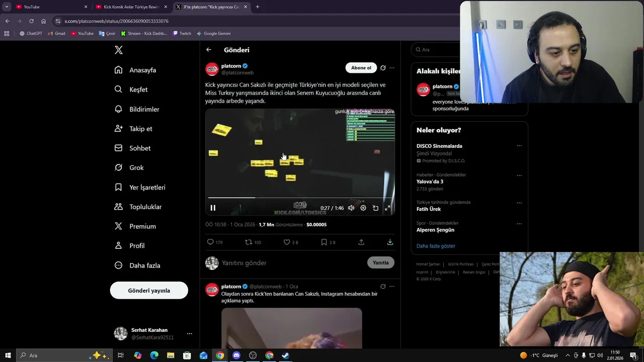
Task: Switch to Kick Komik Anlar tab
Action: [131, 7]
